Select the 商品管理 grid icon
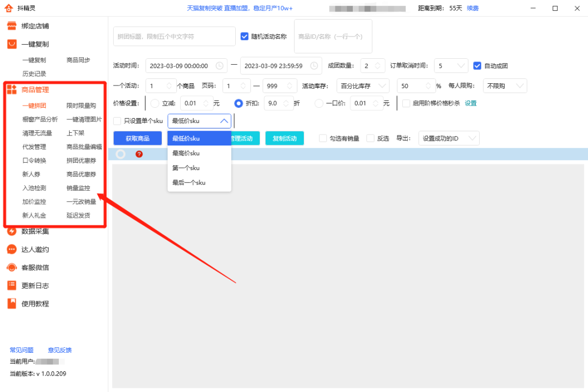This screenshot has height=392, width=588. point(11,91)
